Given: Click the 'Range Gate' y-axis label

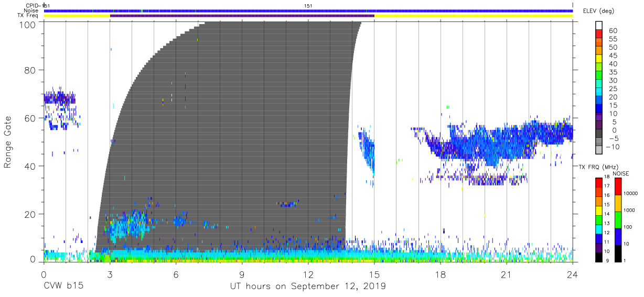Looking at the screenshot, I should (8, 141).
